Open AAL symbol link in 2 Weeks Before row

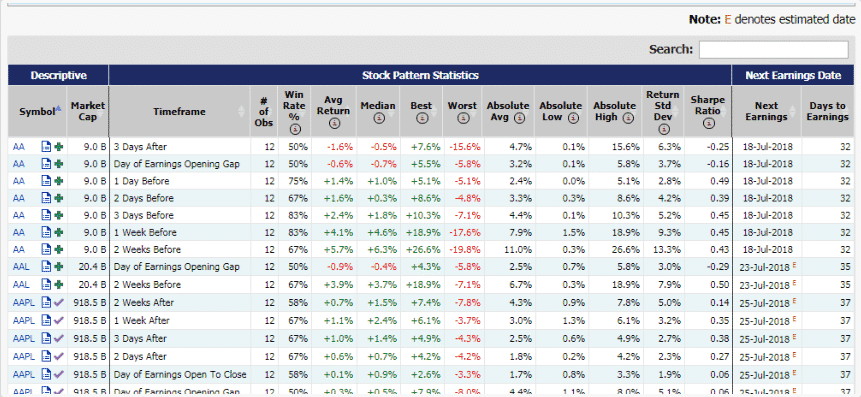(21, 284)
